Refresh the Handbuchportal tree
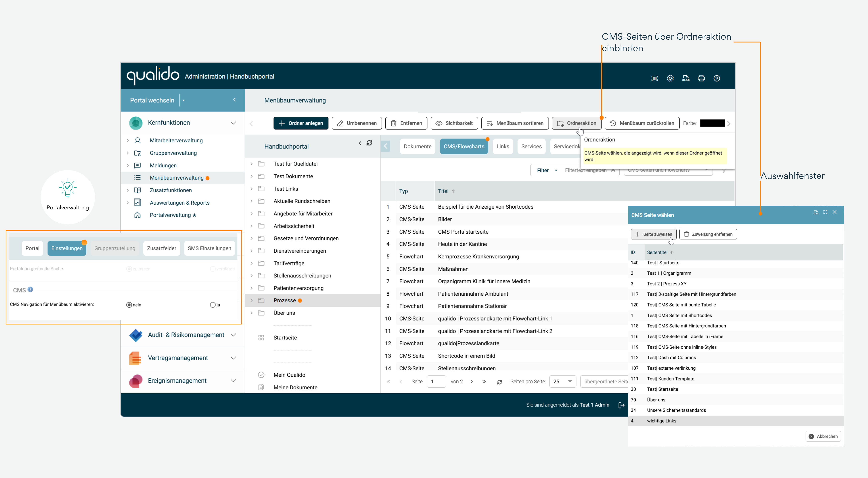868x478 pixels. point(369,143)
